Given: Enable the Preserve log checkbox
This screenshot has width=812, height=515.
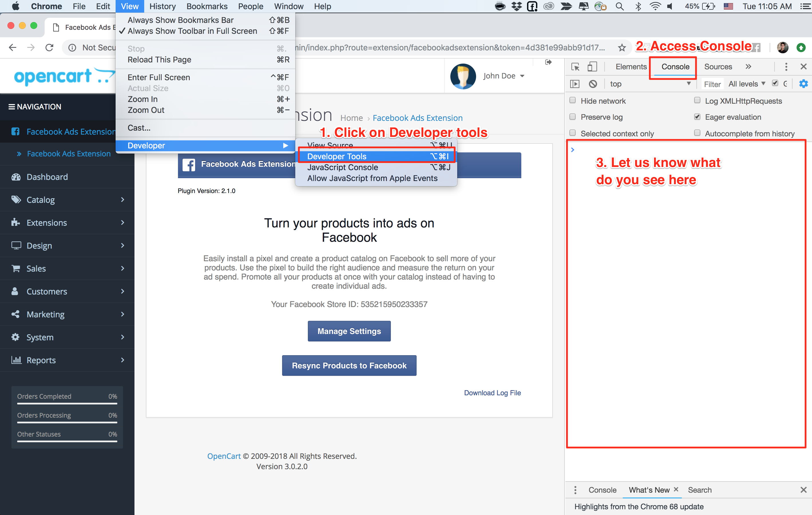Looking at the screenshot, I should 572,117.
